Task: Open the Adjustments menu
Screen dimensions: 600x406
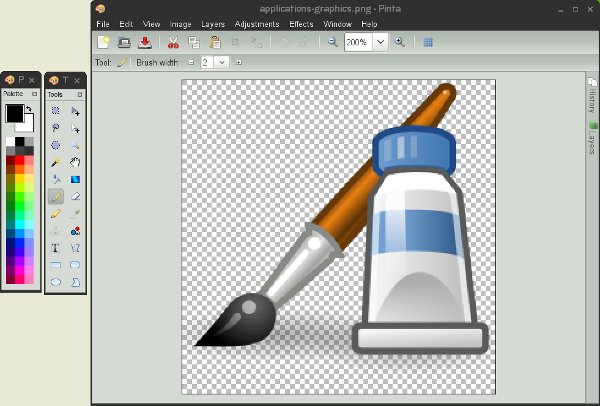Action: tap(257, 23)
